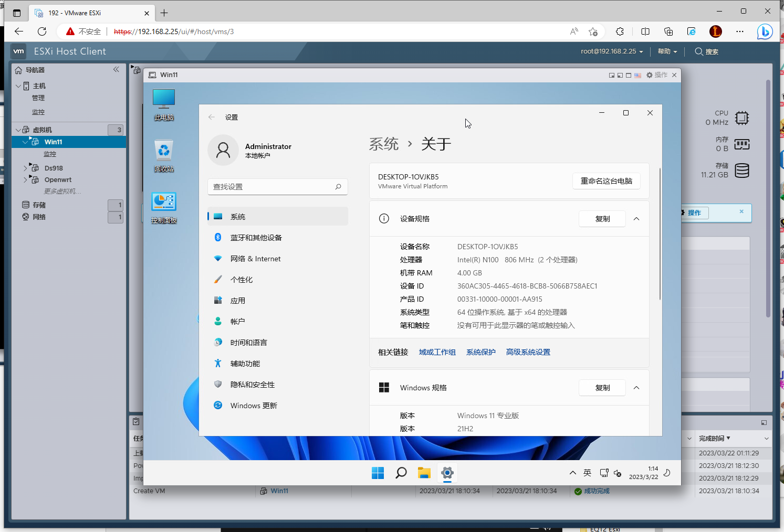This screenshot has width=784, height=532.
Task: Open the Bing chat sidebar icon
Action: point(765,31)
